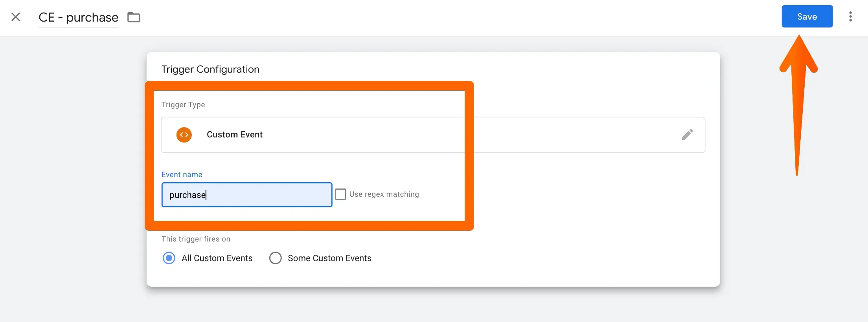Save the trigger with the Save button
Viewport: 868px width, 322px height.
tap(807, 16)
